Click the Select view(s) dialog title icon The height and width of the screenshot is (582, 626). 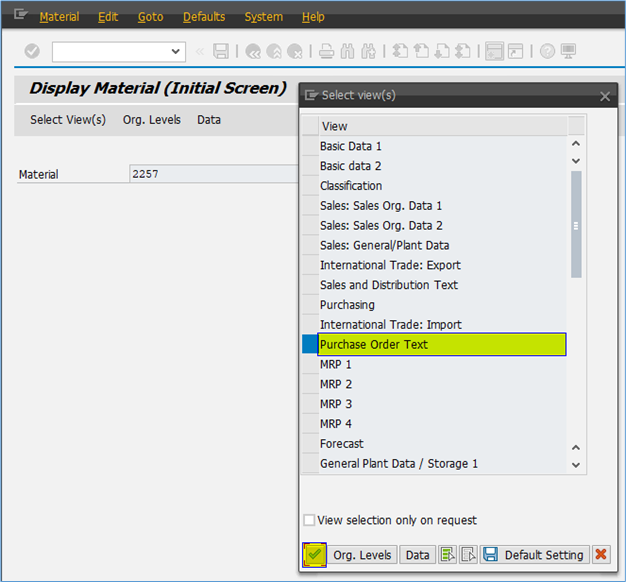coord(311,95)
